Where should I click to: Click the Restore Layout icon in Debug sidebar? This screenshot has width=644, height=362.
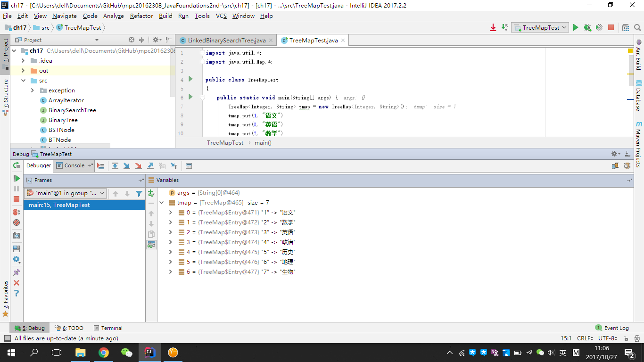pyautogui.click(x=17, y=249)
